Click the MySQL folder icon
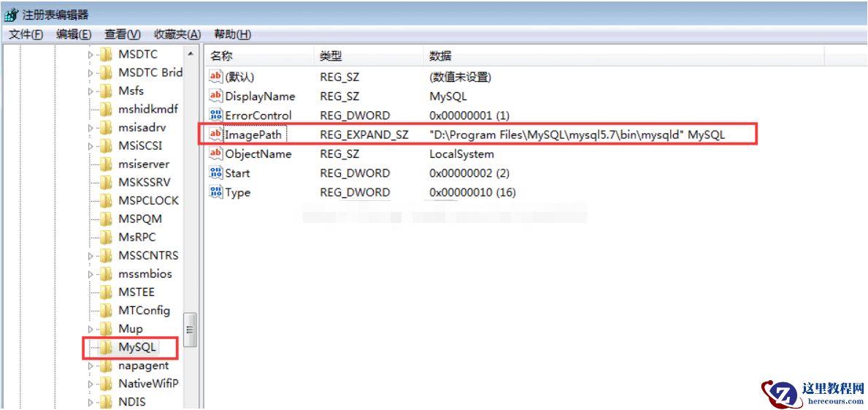The image size is (868, 410). point(105,347)
